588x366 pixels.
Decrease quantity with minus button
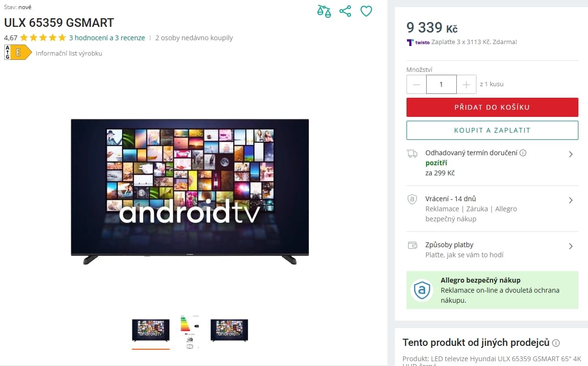417,84
